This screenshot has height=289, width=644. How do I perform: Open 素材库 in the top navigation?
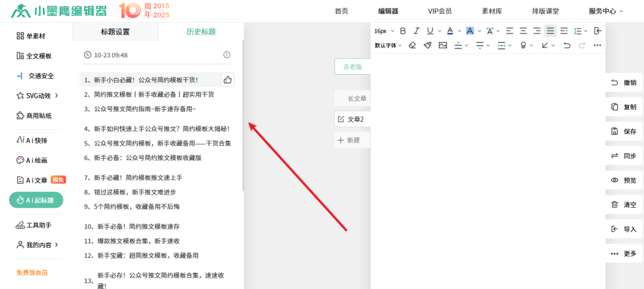click(x=492, y=11)
